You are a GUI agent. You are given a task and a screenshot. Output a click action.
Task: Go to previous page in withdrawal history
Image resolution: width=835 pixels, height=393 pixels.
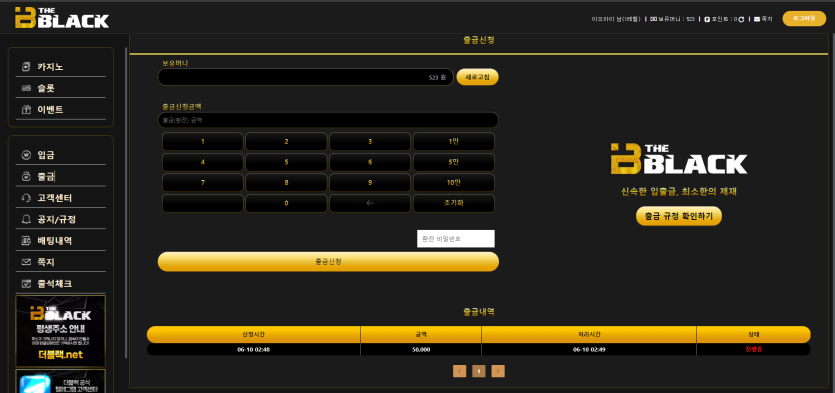point(460,371)
